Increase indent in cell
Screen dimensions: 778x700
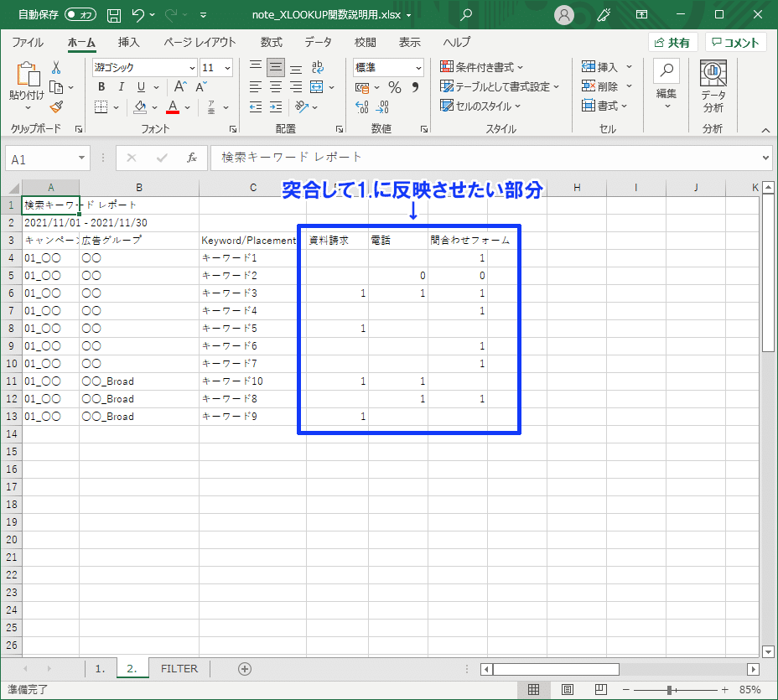click(276, 107)
